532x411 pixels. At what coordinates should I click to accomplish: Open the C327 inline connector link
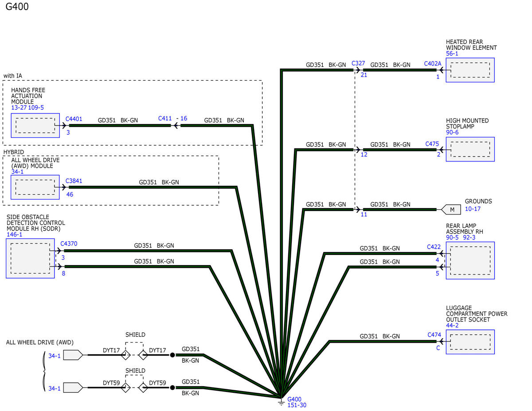click(x=358, y=64)
